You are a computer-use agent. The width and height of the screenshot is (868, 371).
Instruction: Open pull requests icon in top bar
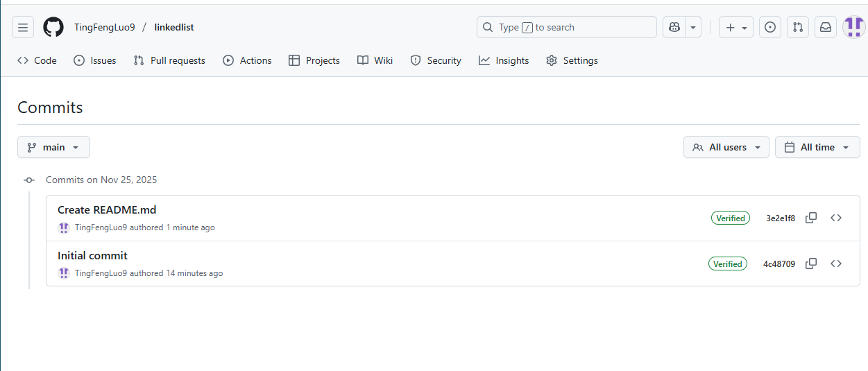[797, 28]
